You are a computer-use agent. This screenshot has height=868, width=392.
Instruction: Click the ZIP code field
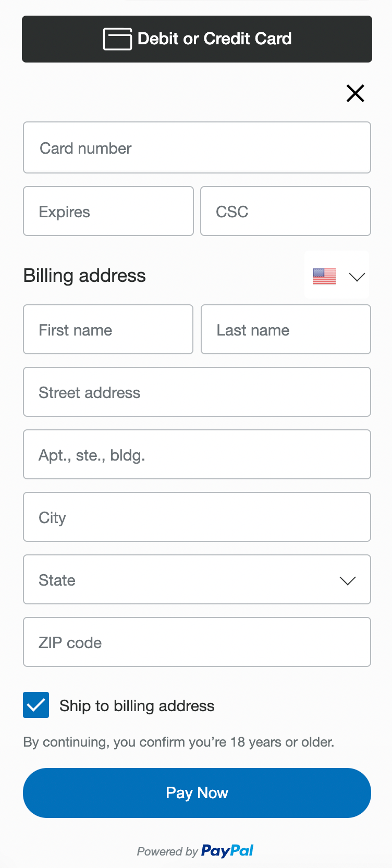(x=197, y=642)
